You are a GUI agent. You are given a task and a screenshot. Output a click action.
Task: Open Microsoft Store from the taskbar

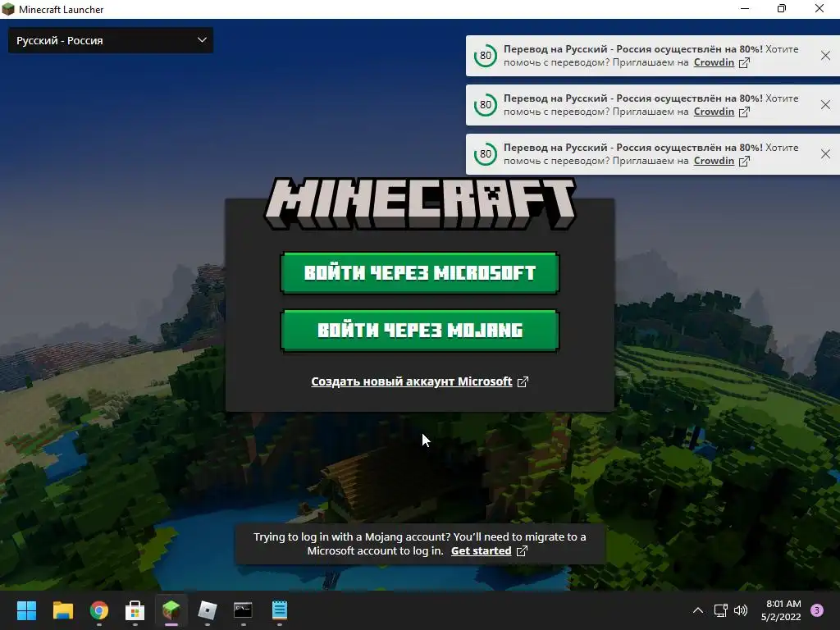pos(135,610)
